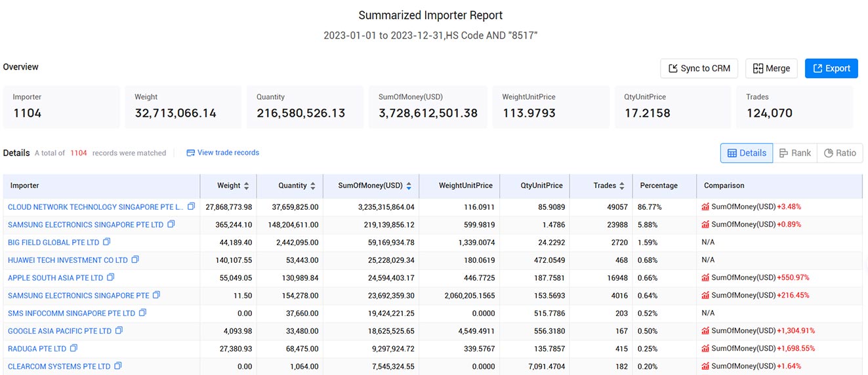Open View trade records link
868x375 pixels.
coord(223,152)
